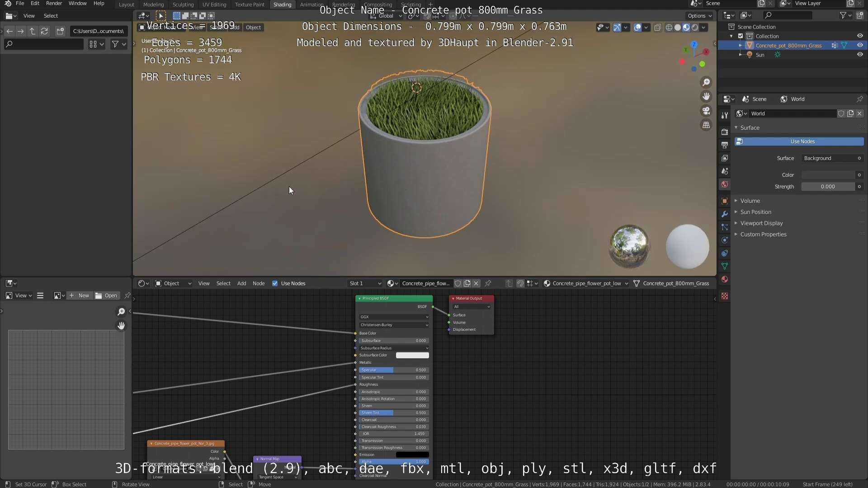Image resolution: width=868 pixels, height=488 pixels.
Task: Toggle Use Nodes checkbox in node editor
Action: point(275,283)
